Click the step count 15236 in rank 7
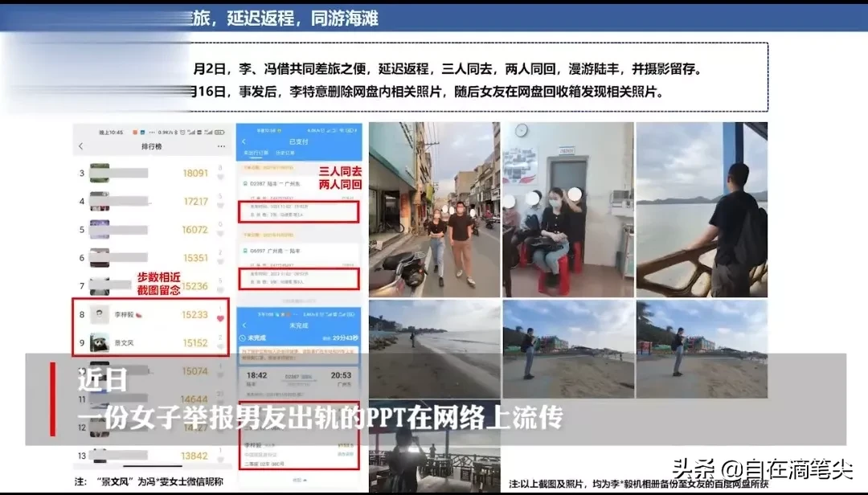Viewport: 868px width, 495px height. tap(194, 286)
